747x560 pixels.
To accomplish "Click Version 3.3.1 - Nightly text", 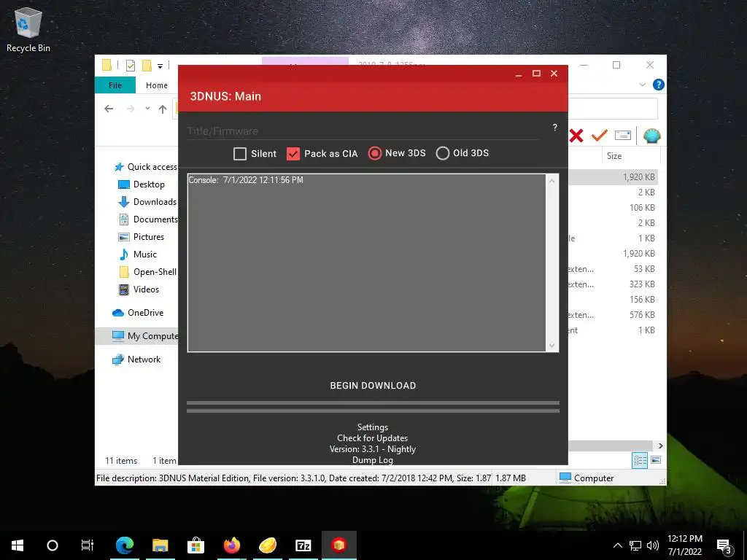I will pyautogui.click(x=373, y=449).
